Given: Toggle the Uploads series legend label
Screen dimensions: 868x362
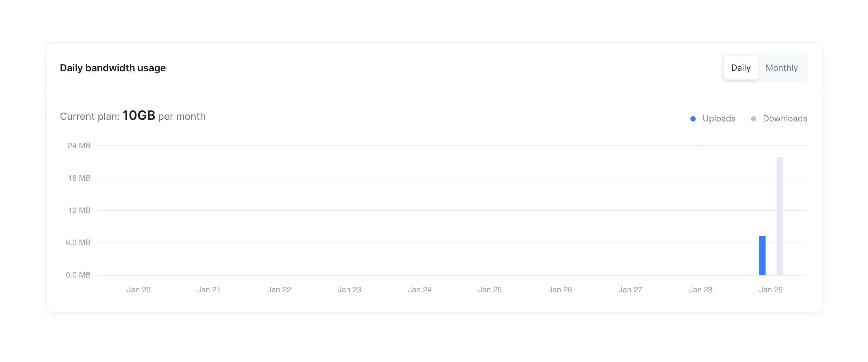Looking at the screenshot, I should click(x=719, y=119).
